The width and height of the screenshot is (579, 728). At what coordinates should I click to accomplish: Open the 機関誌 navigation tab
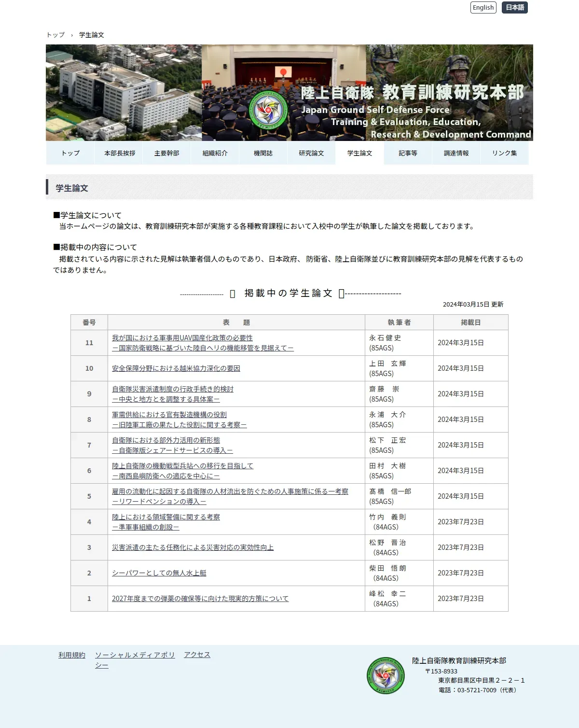click(263, 153)
